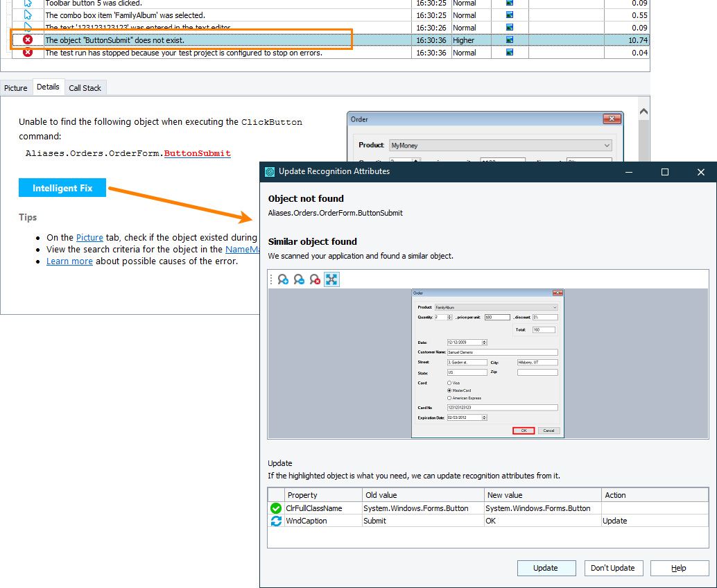Click the Expiration Date stepper control

click(x=483, y=419)
